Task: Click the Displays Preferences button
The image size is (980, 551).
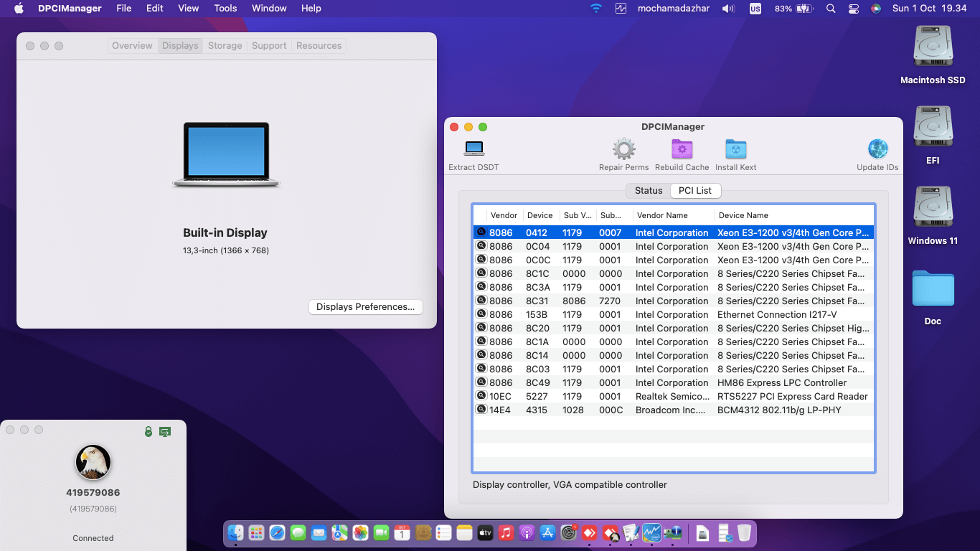Action: tap(365, 306)
